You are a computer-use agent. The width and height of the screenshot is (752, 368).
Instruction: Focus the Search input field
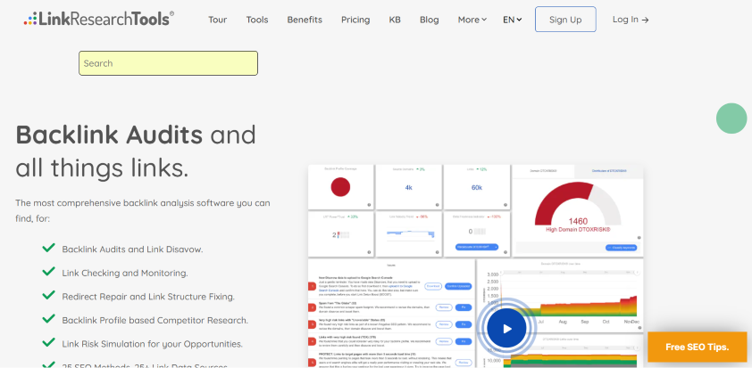tap(168, 63)
